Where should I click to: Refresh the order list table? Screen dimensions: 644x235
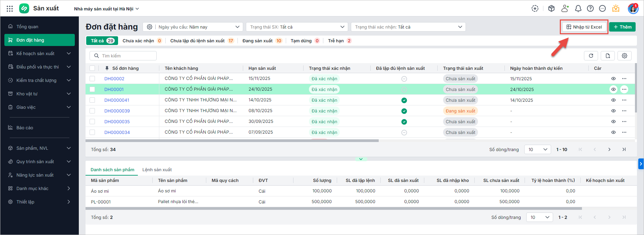click(591, 56)
